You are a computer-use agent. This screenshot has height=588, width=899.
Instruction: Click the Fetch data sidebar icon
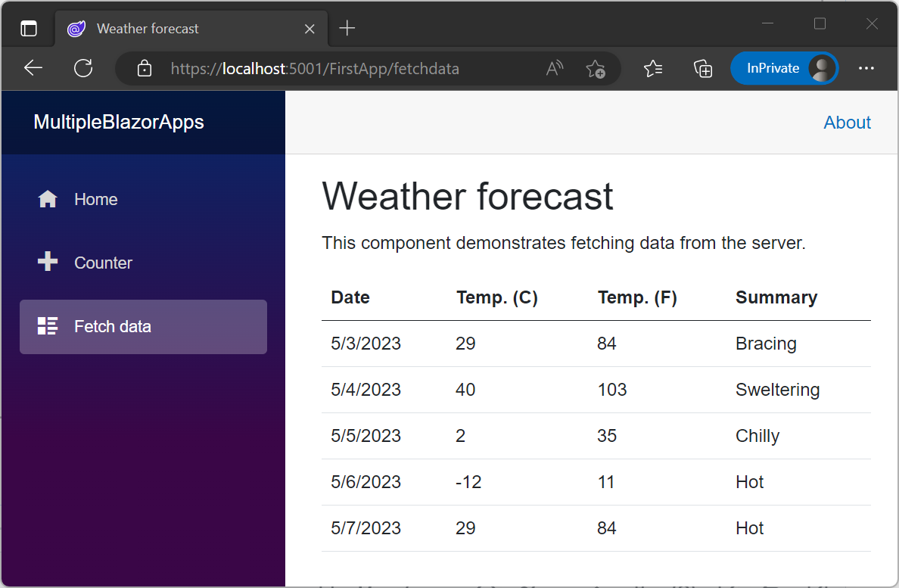point(47,326)
